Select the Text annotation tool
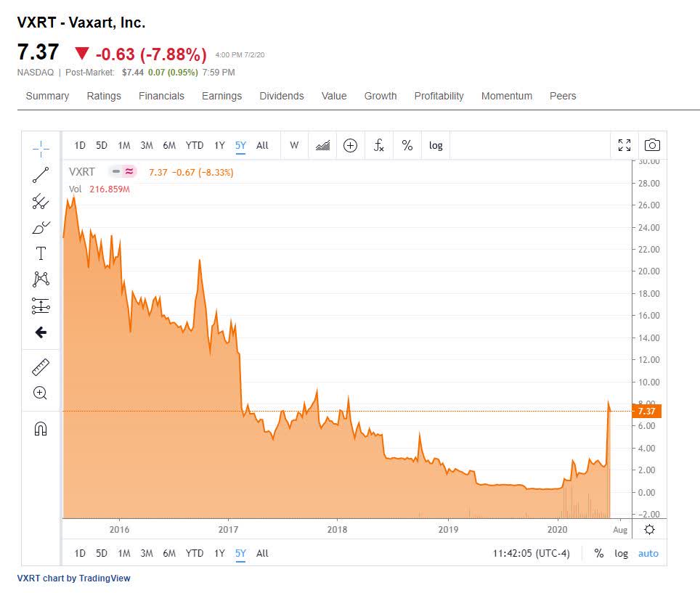Screen dimensions: 700x593 (x=41, y=253)
